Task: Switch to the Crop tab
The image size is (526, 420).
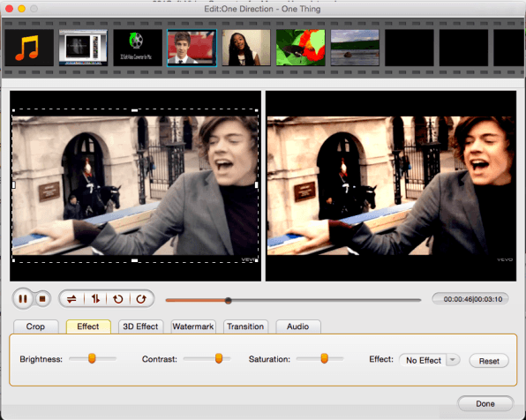Action: 35,326
